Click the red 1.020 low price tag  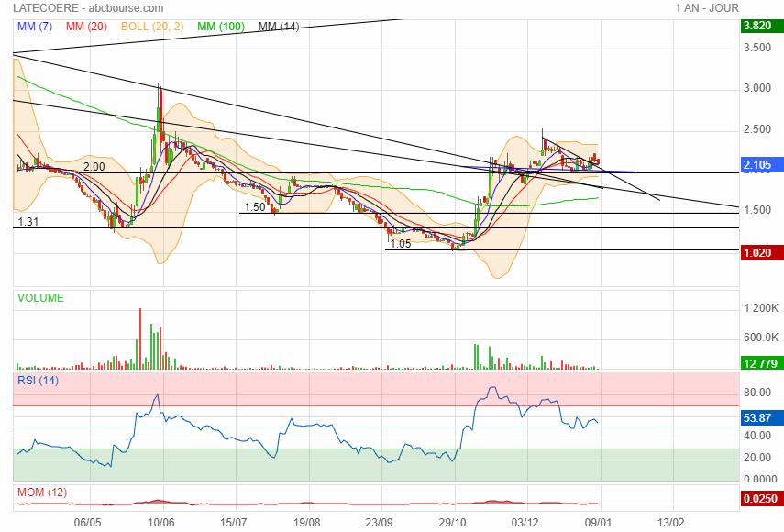[761, 252]
